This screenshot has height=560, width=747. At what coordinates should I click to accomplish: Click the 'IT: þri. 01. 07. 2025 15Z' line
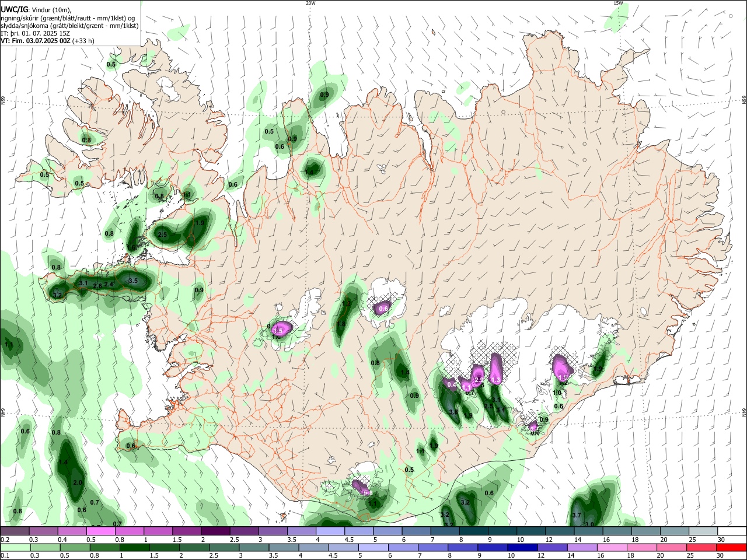coord(36,33)
